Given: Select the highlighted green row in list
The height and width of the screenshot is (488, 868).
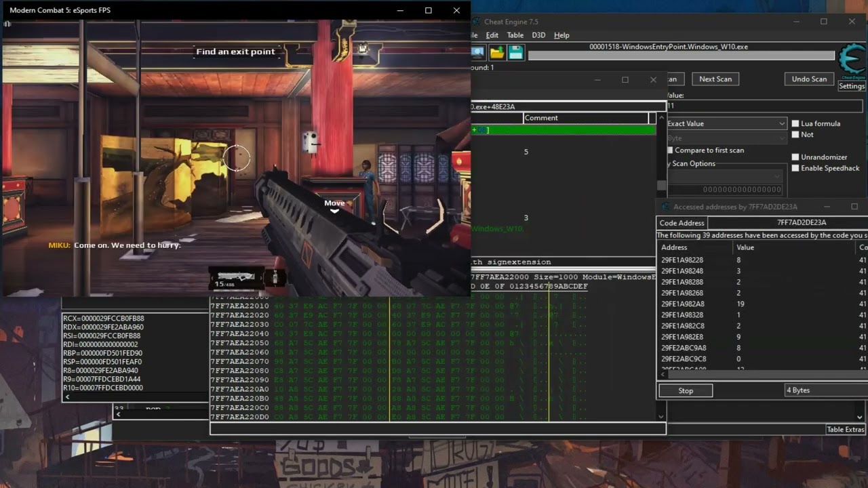Looking at the screenshot, I should point(563,129).
